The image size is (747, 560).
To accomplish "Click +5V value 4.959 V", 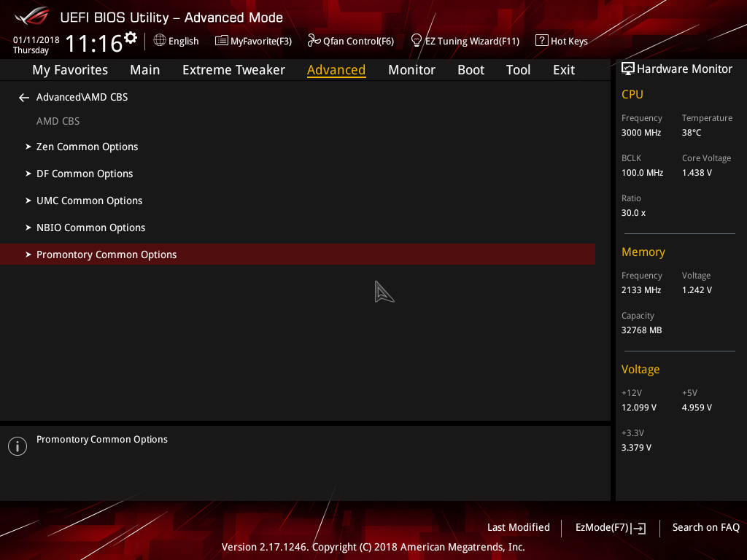I will click(x=697, y=408).
